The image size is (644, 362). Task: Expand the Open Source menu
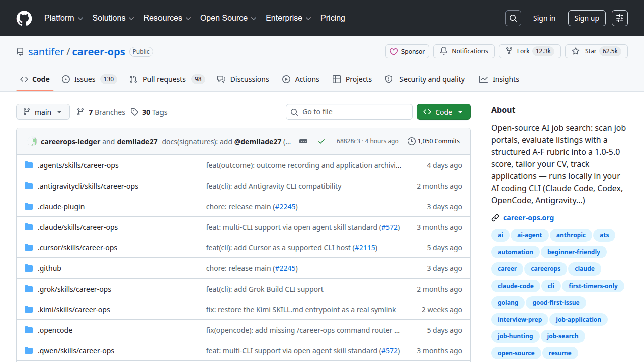point(228,18)
